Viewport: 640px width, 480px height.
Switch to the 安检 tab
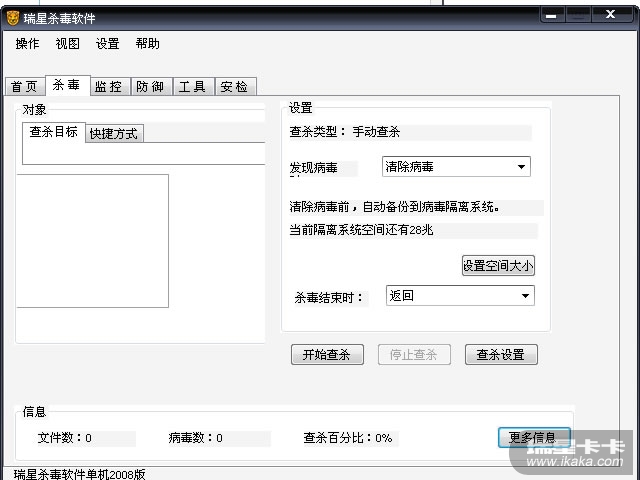click(236, 87)
